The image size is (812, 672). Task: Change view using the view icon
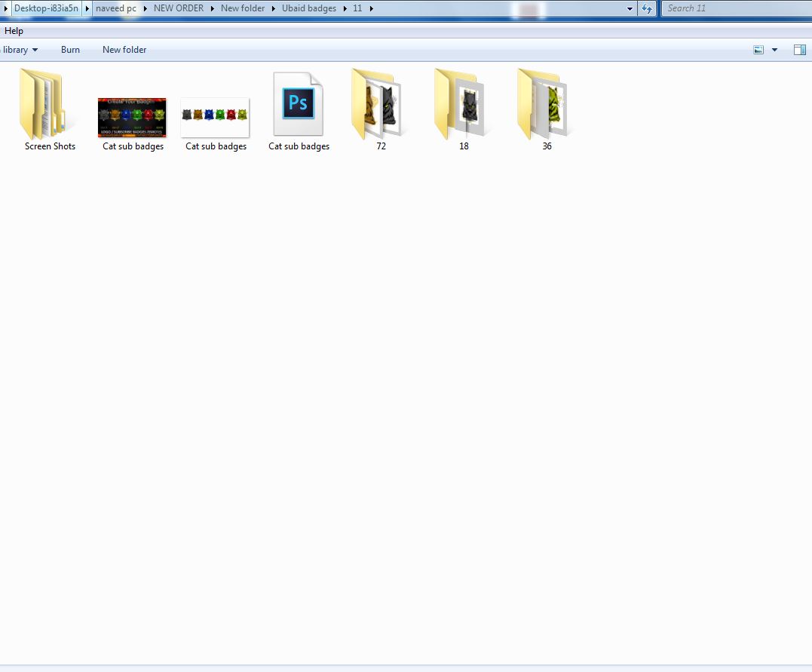point(758,50)
